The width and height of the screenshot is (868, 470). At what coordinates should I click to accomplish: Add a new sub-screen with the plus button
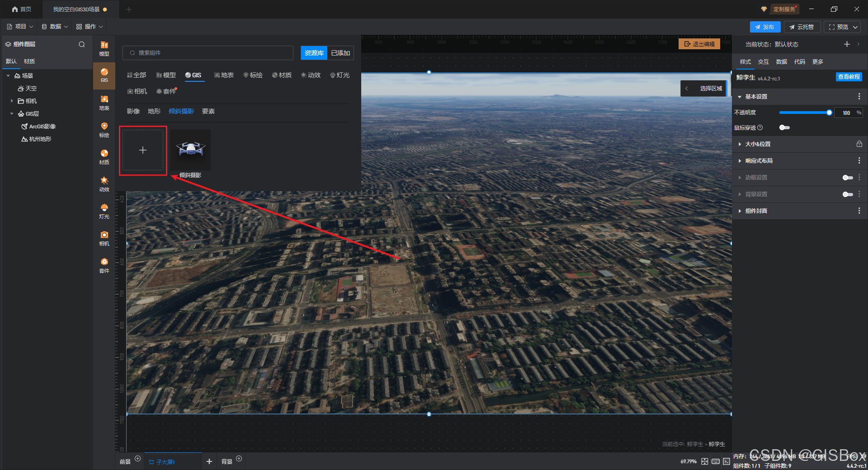click(209, 461)
